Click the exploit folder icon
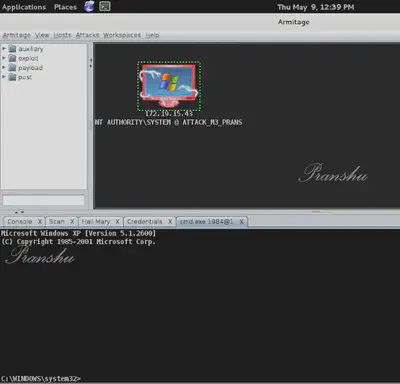Screen dimensions: 400x384 tap(12, 58)
